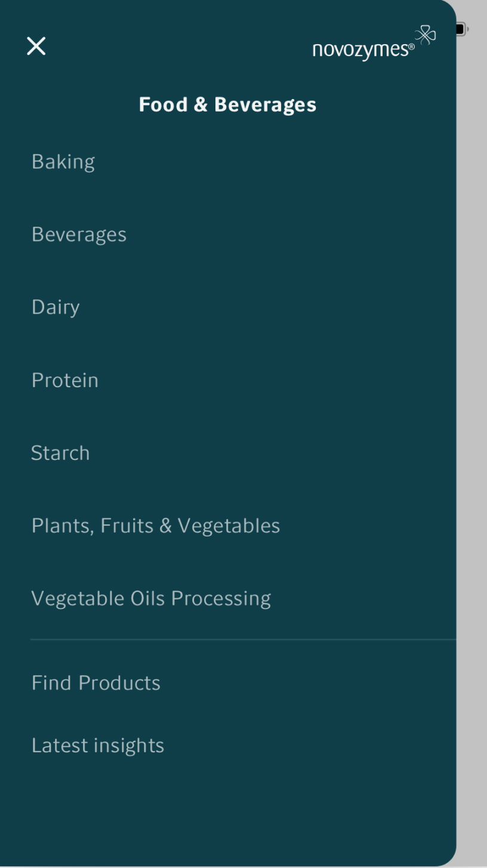
Task: Open the Baking menu item
Action: tap(63, 162)
